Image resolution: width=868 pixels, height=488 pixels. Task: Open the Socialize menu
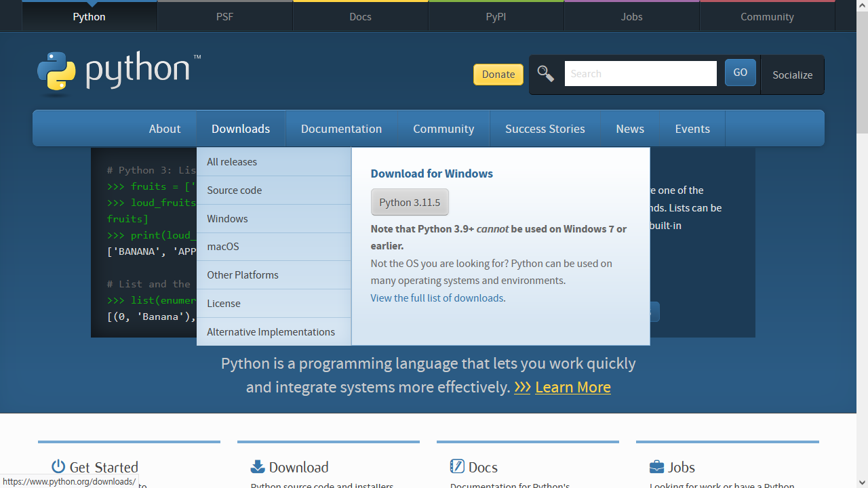point(792,75)
